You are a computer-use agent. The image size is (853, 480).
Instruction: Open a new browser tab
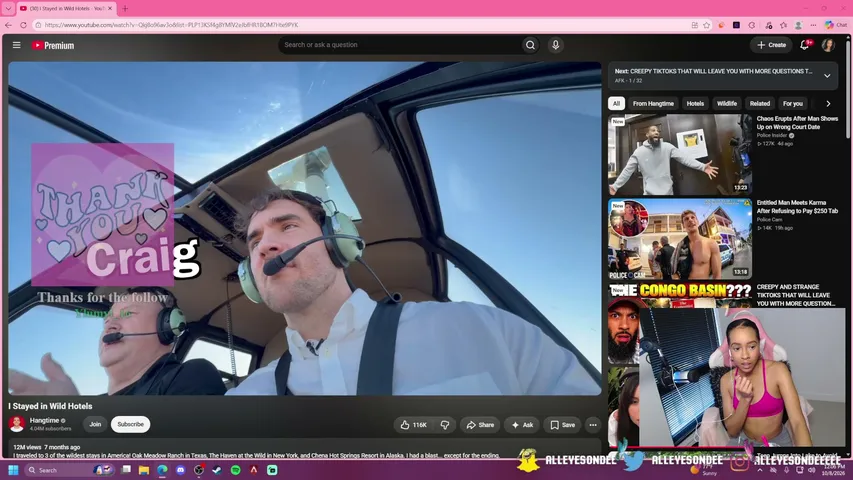click(x=125, y=9)
